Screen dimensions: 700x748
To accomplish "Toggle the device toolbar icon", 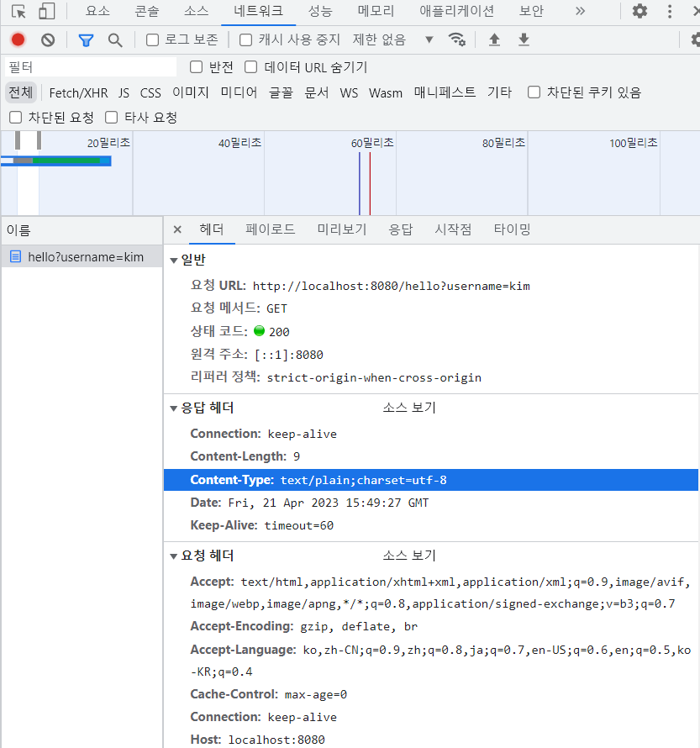I will (47, 11).
